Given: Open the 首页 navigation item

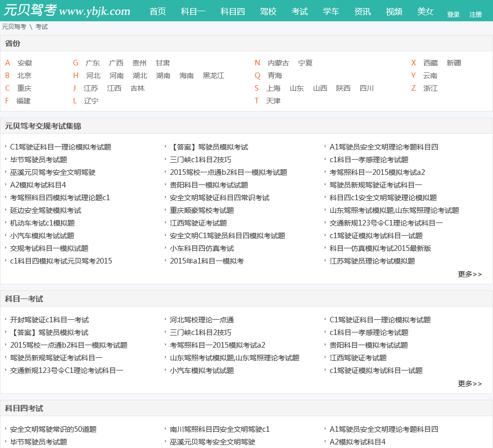Looking at the screenshot, I should click(x=158, y=12).
